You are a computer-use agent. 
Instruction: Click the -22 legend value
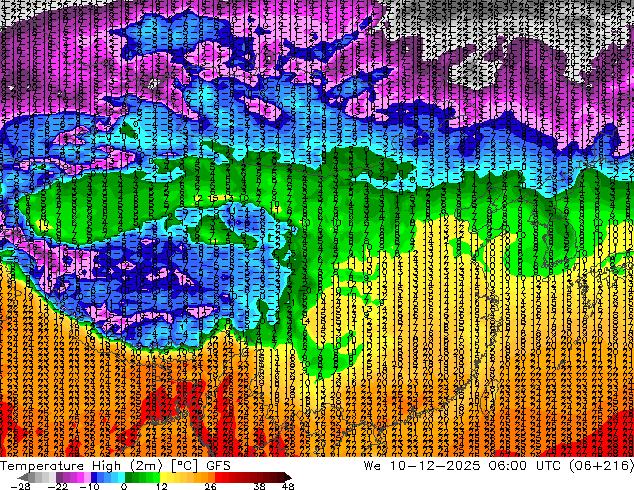pyautogui.click(x=58, y=486)
